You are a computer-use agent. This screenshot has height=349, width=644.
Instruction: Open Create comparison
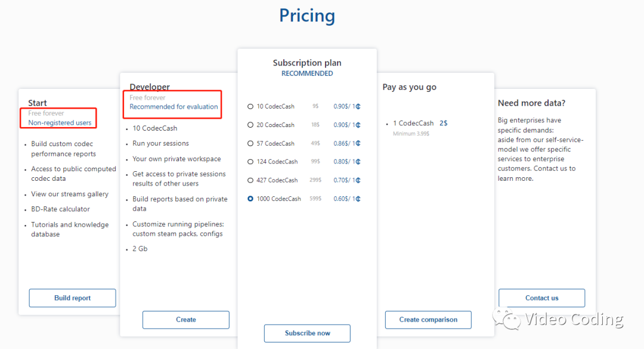click(428, 320)
